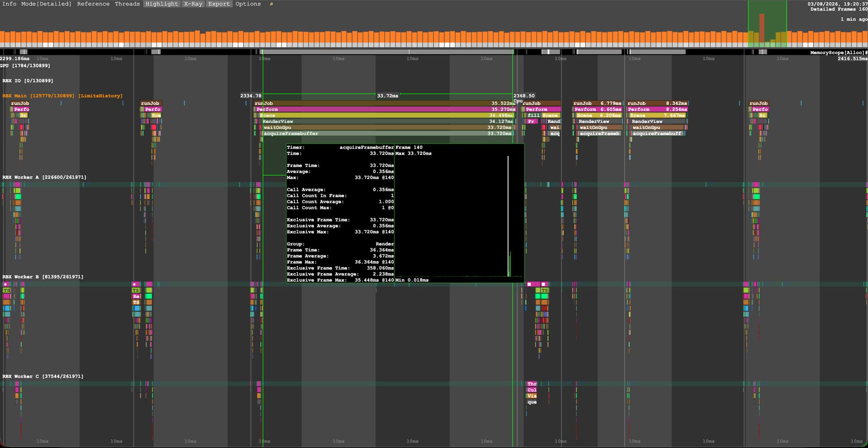Open the Info menu
The image size is (868, 448).
(x=9, y=4)
